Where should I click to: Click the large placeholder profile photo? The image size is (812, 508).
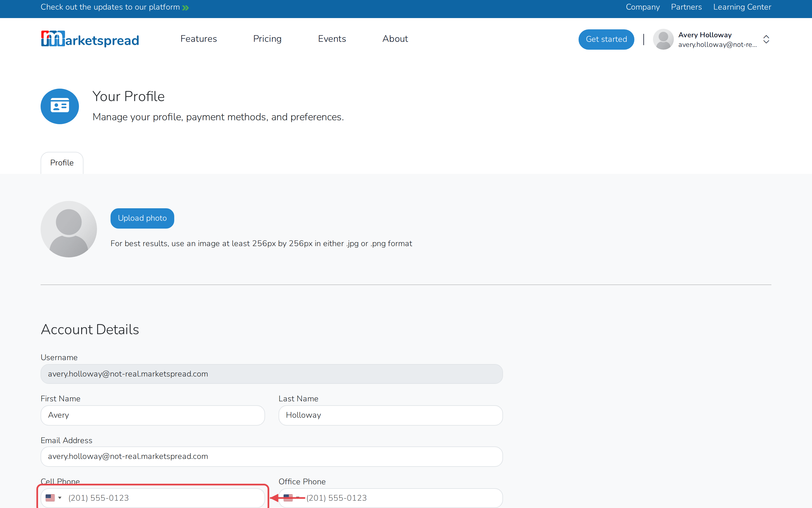[69, 229]
